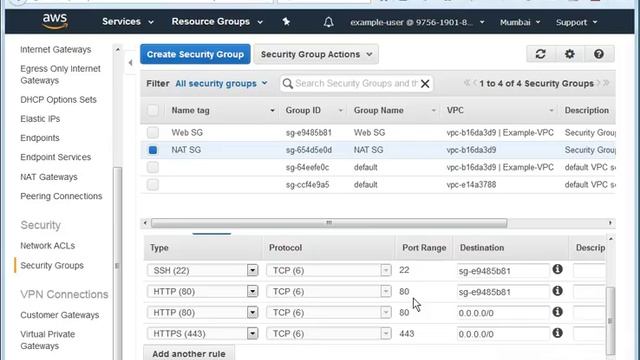Toggle the select-all security groups checkbox
Viewport: 640px width, 360px height.
coord(153,110)
